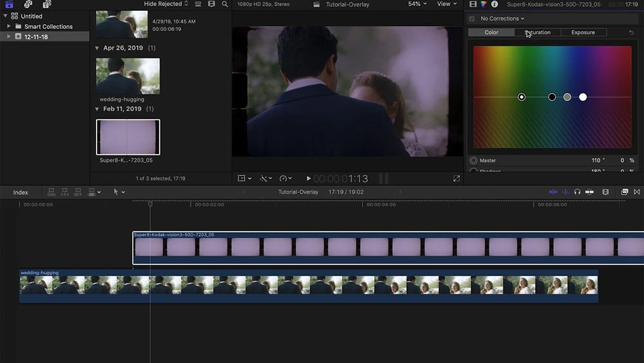644x363 pixels.
Task: Select the shadows black color puck
Action: pyautogui.click(x=552, y=97)
